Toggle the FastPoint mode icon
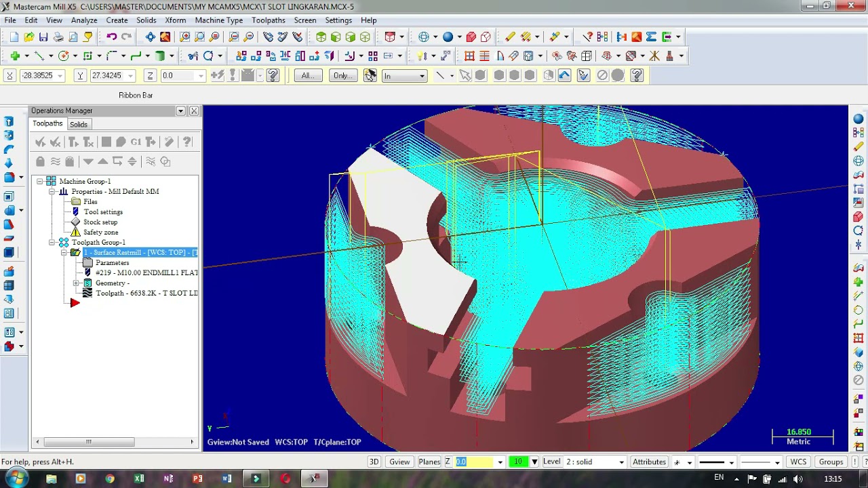 tap(218, 75)
